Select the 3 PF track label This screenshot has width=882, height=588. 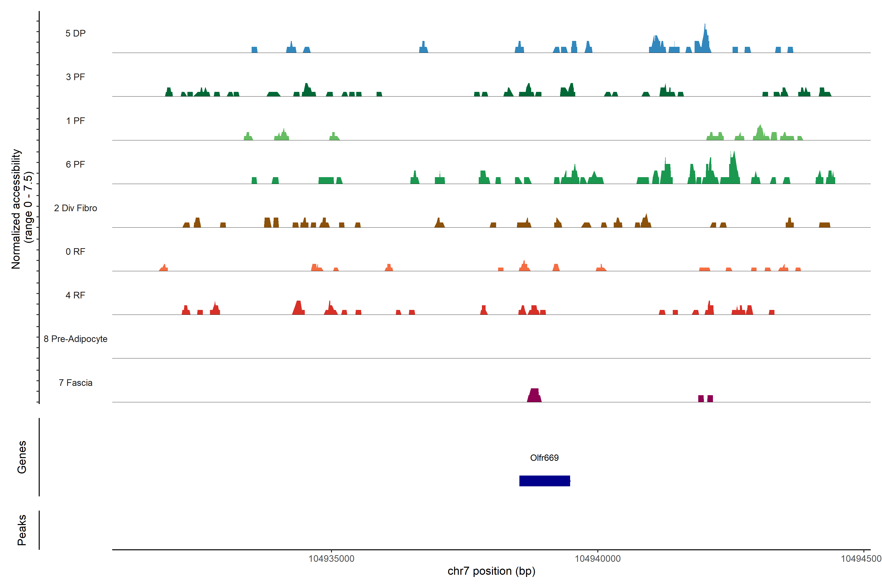coord(75,77)
